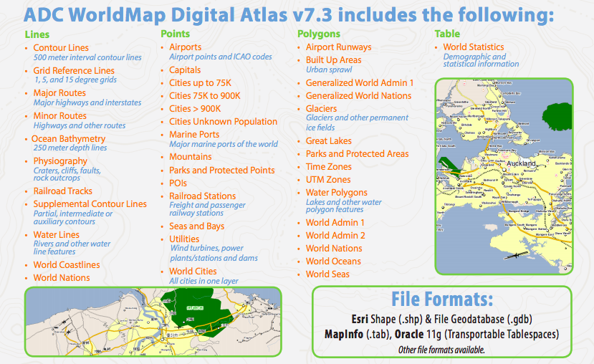
Task: Select 'Cities > 900K' entry
Action: tap(195, 109)
